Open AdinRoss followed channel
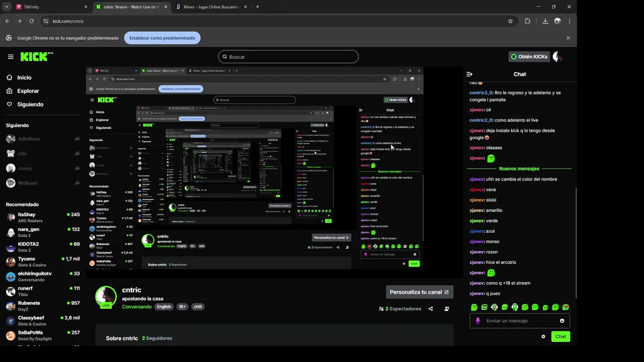The height and width of the screenshot is (362, 644). click(43, 139)
